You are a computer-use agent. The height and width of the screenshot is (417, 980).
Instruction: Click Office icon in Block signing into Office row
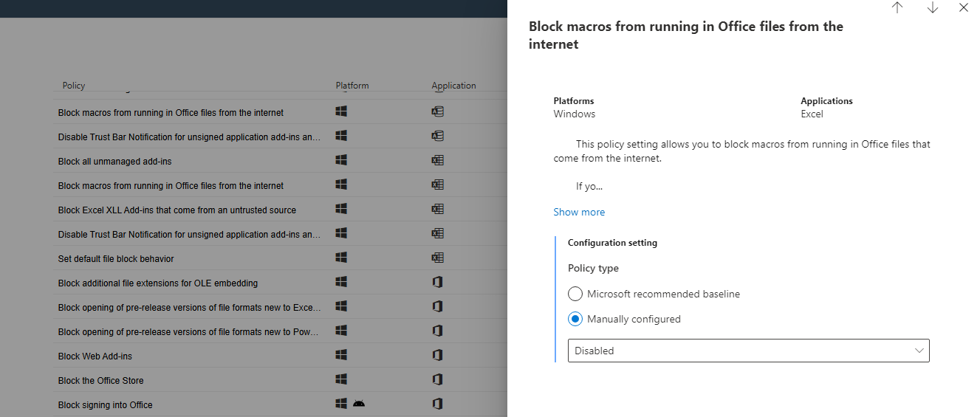point(437,404)
